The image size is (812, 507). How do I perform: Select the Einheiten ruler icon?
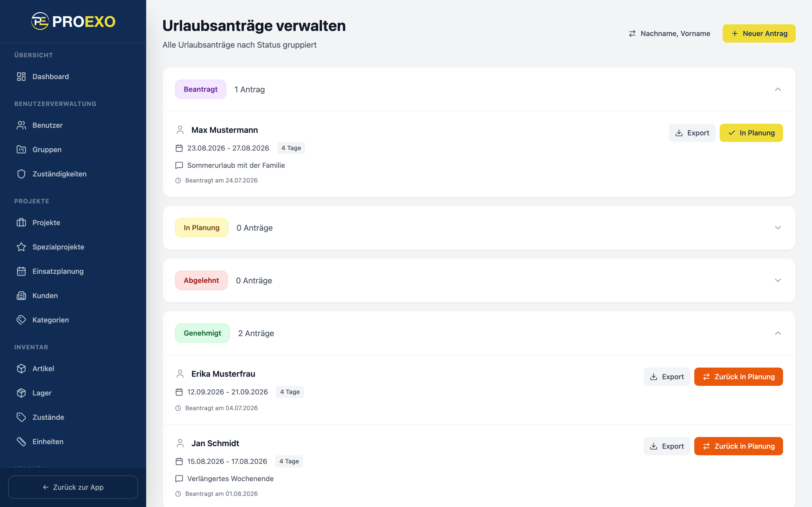[x=21, y=442]
